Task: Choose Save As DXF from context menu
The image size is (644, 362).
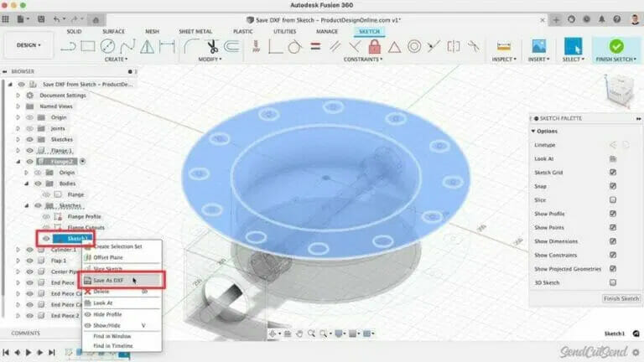Action: (x=110, y=280)
